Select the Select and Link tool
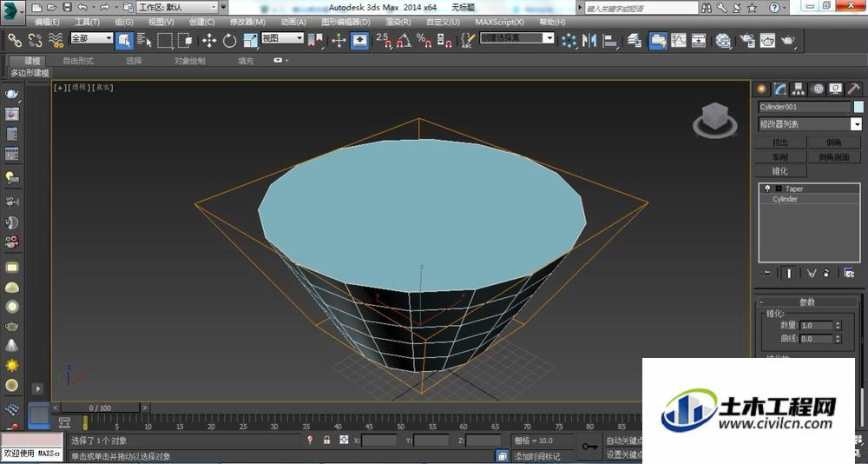This screenshot has height=464, width=868. click(x=15, y=40)
